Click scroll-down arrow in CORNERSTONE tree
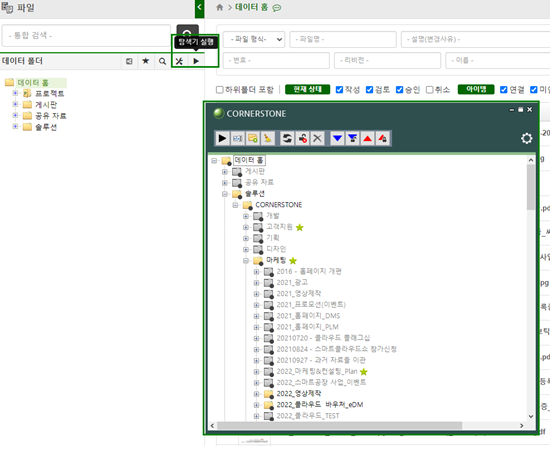 coord(531,416)
